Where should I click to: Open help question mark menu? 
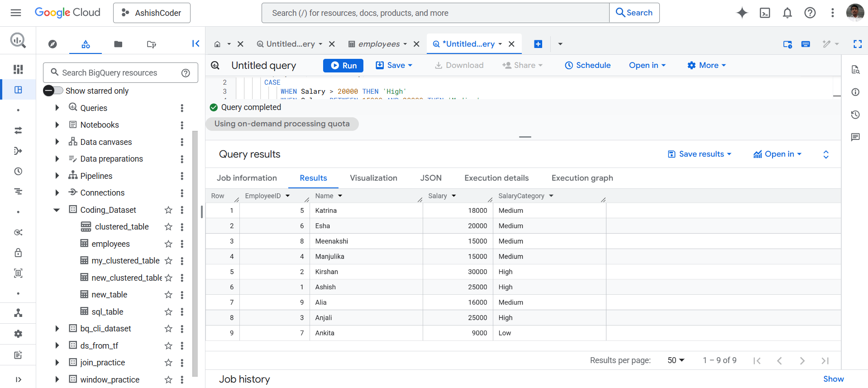click(x=810, y=13)
